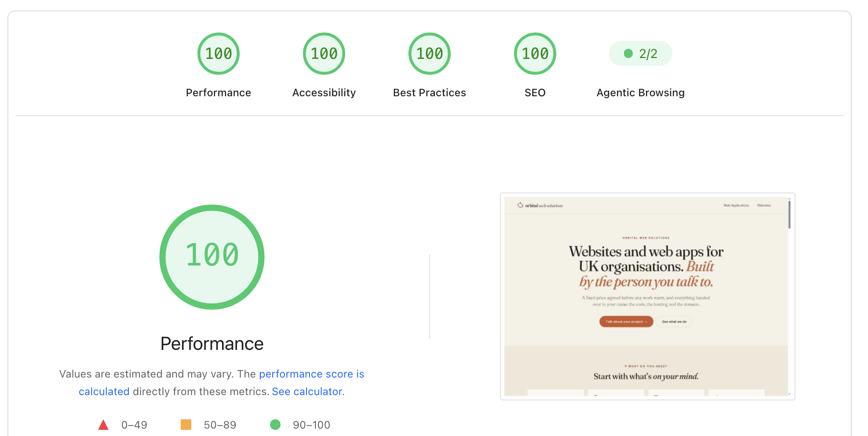The height and width of the screenshot is (436, 868).
Task: Click the Best Practices score gauge
Action: [430, 54]
